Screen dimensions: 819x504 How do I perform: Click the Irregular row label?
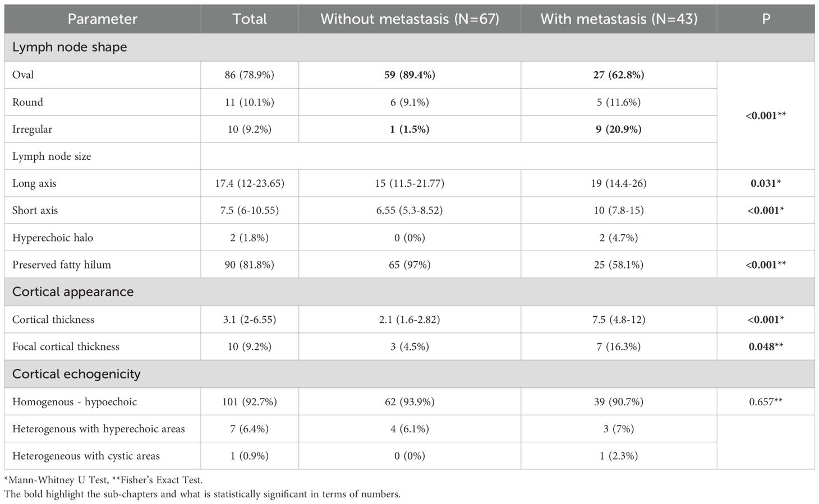(x=32, y=129)
